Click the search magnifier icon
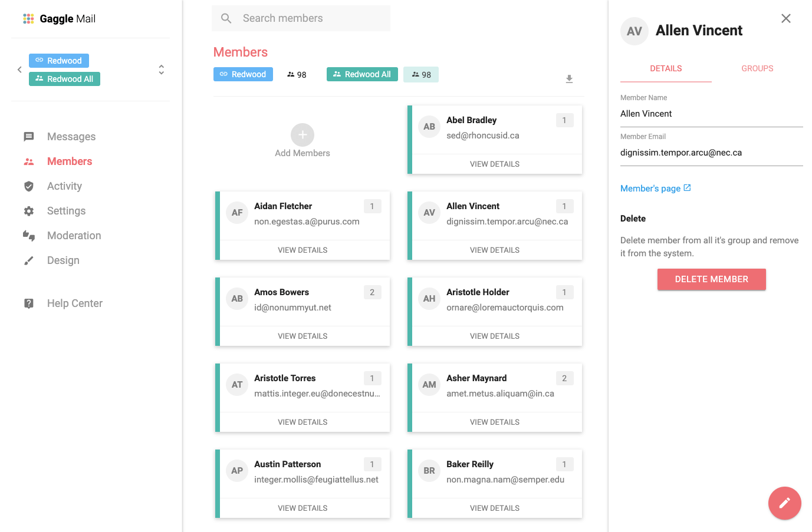 [226, 18]
